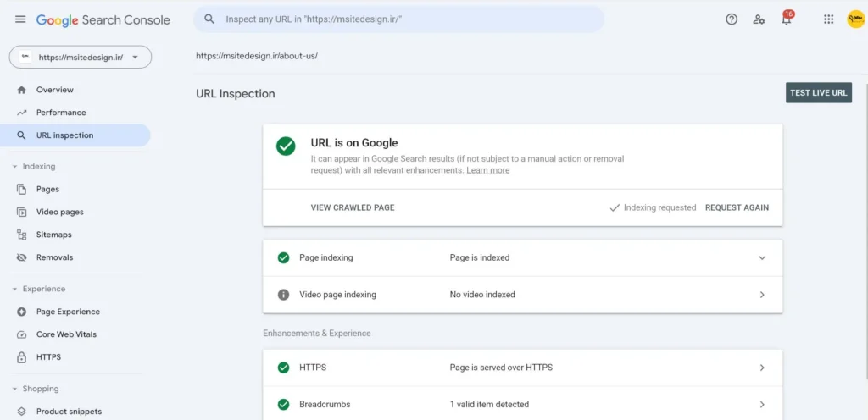The image size is (868, 420).
Task: Click "1 valid item detected" text
Action: click(x=489, y=405)
